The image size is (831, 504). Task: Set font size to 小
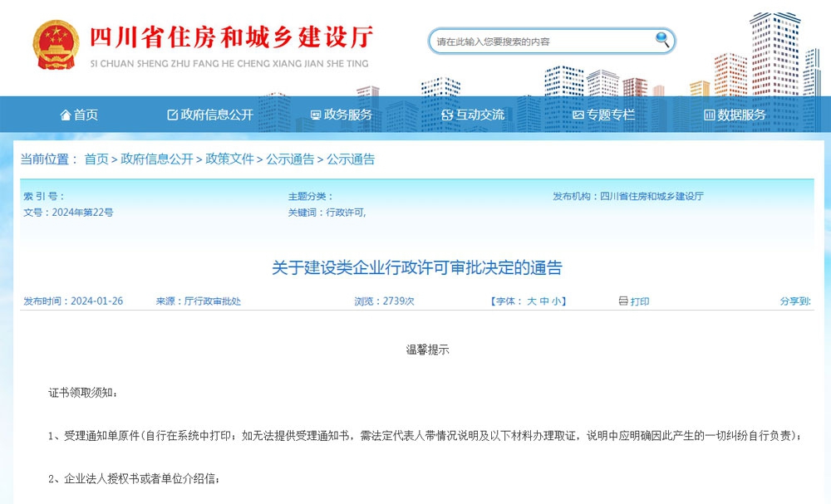coord(556,301)
